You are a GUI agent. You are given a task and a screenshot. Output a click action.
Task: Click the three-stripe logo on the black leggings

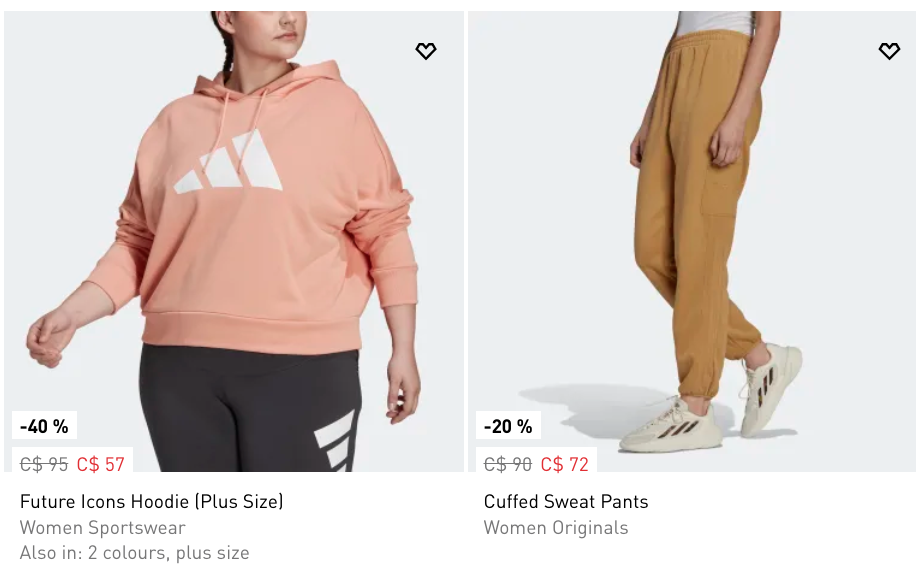[335, 441]
